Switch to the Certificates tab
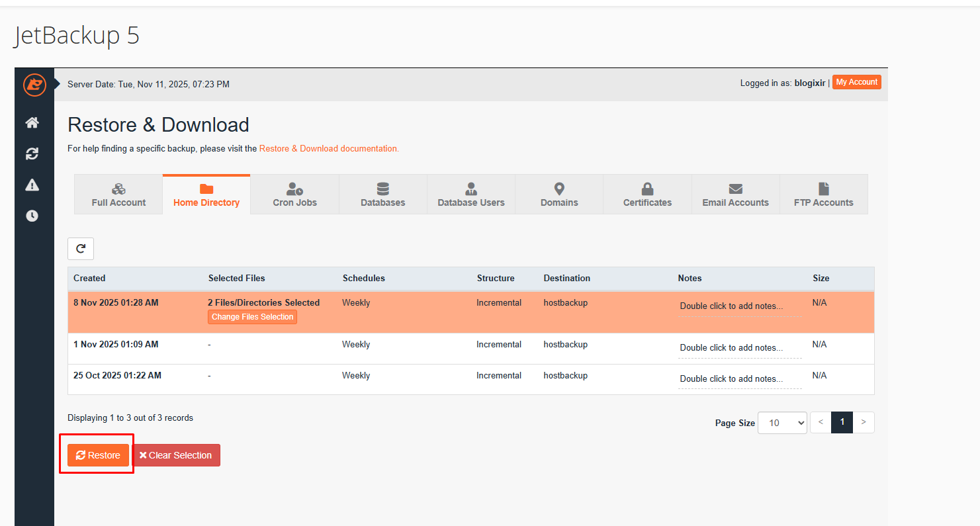Viewport: 980px width, 526px height. (647, 195)
